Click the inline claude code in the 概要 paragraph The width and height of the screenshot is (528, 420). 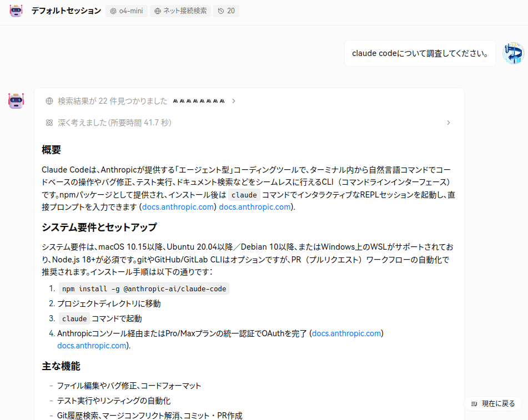[x=244, y=195]
